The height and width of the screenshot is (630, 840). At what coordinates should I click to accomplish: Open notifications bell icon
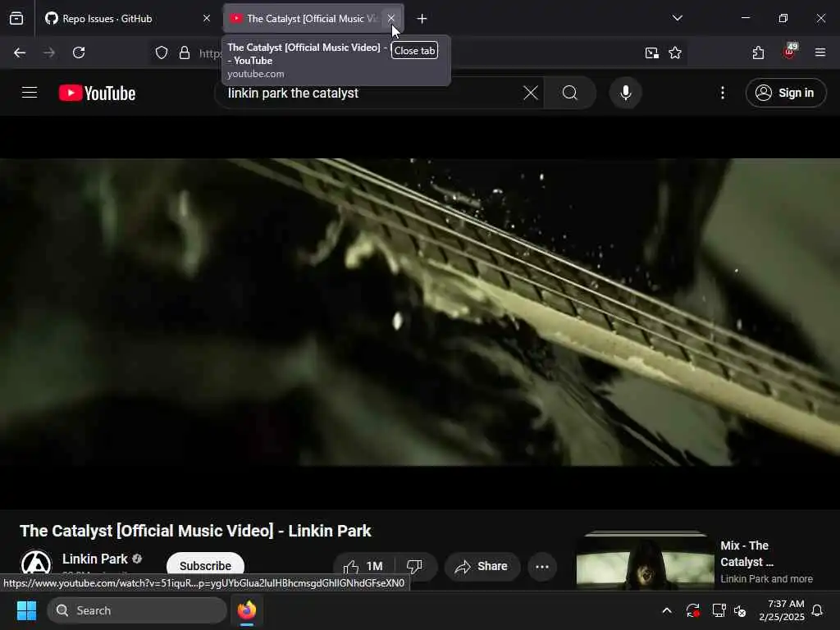point(818,610)
